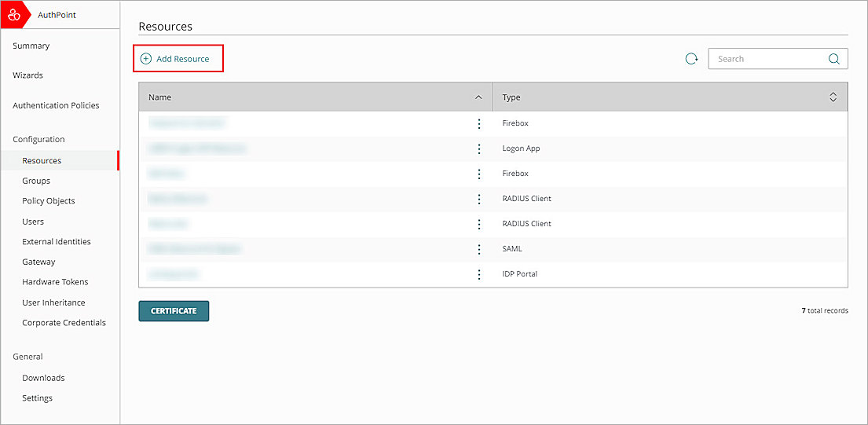Open Policy Objects page
The width and height of the screenshot is (868, 425).
pyautogui.click(x=48, y=201)
